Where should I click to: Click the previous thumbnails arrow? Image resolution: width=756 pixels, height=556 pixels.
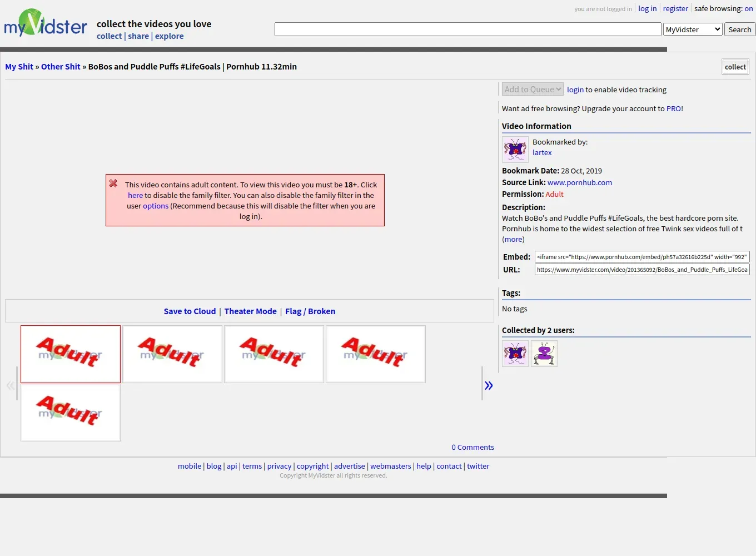tap(10, 385)
